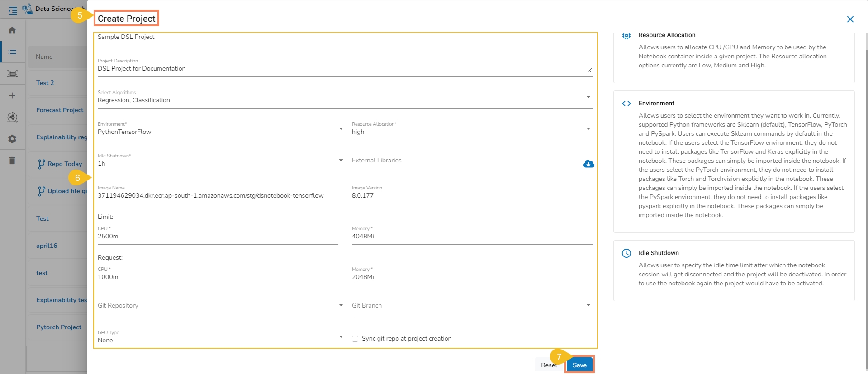Click the External Libraries cloud upload icon
This screenshot has height=374, width=868.
[x=588, y=164]
